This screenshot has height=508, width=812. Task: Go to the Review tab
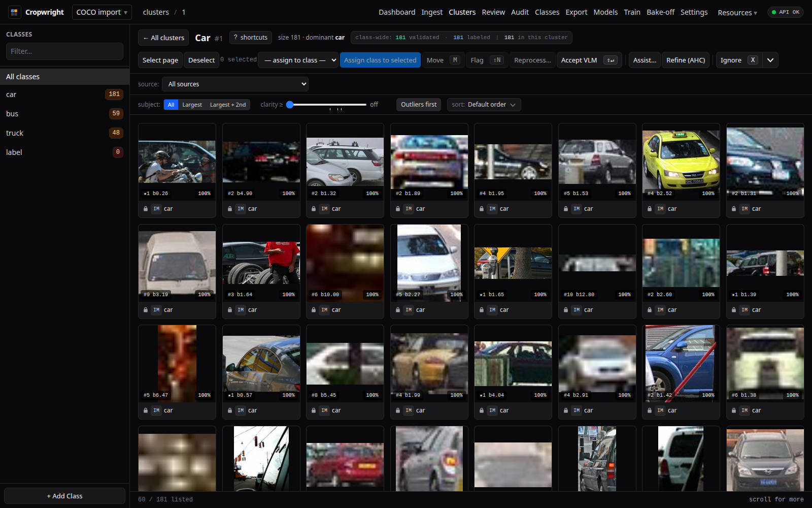click(x=493, y=12)
